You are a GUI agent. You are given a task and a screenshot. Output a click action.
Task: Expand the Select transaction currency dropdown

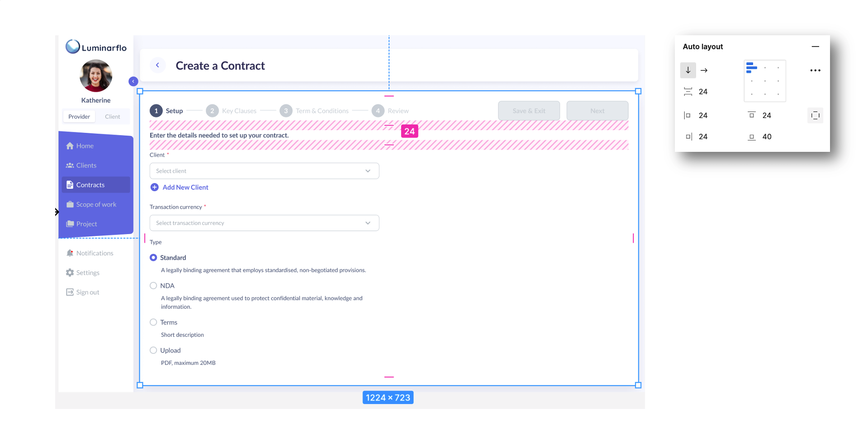point(264,223)
